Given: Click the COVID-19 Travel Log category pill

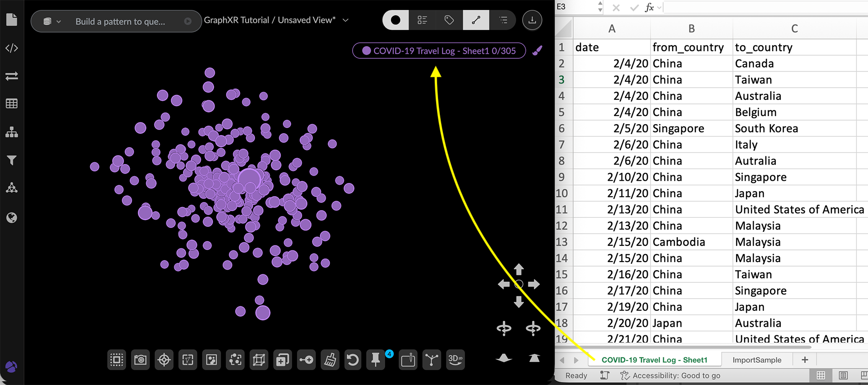Looking at the screenshot, I should 439,51.
